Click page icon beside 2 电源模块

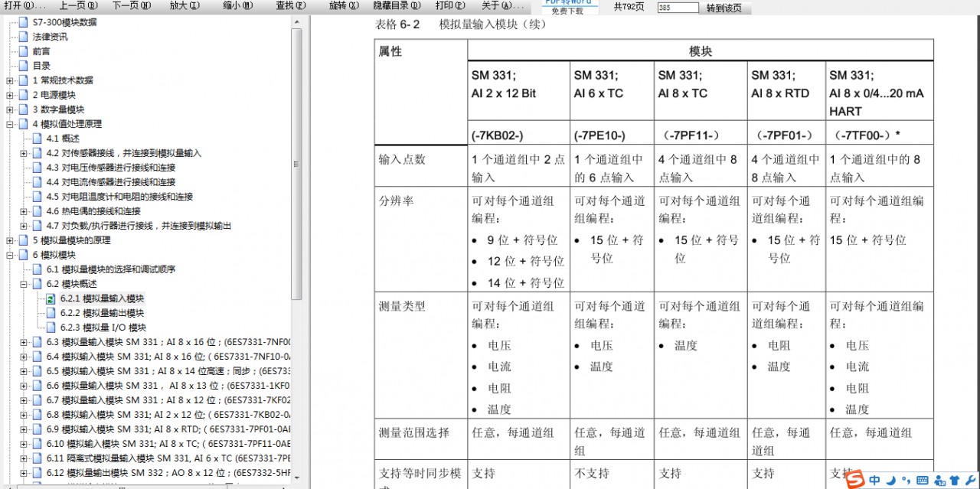click(23, 95)
